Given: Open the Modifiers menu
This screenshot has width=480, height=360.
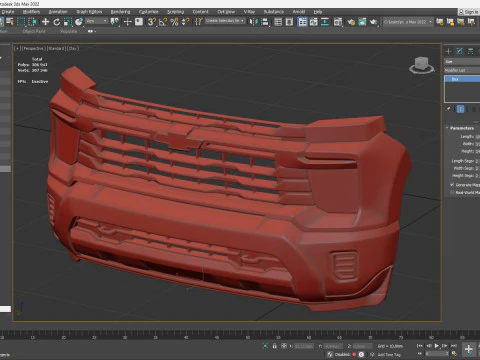Looking at the screenshot, I should (x=31, y=12).
